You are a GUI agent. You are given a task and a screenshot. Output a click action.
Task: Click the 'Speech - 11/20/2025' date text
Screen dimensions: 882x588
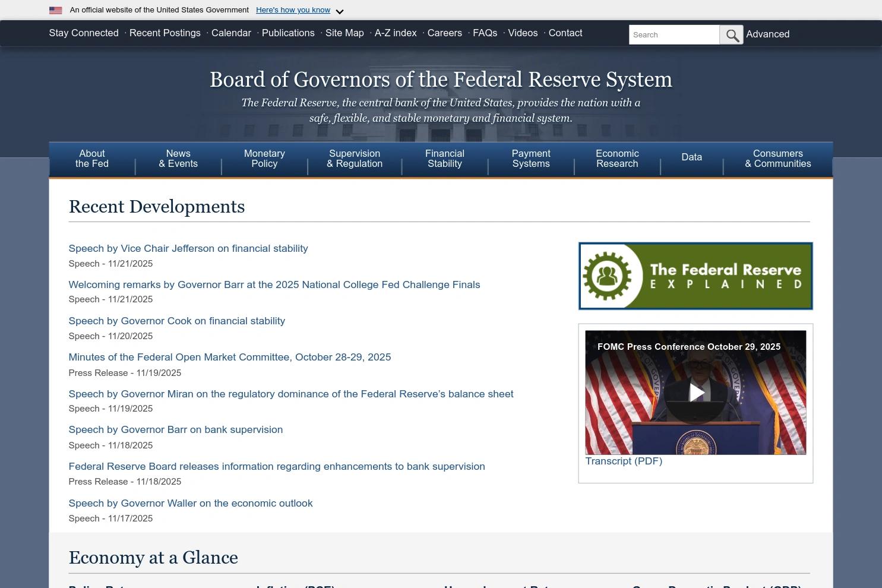coord(110,336)
